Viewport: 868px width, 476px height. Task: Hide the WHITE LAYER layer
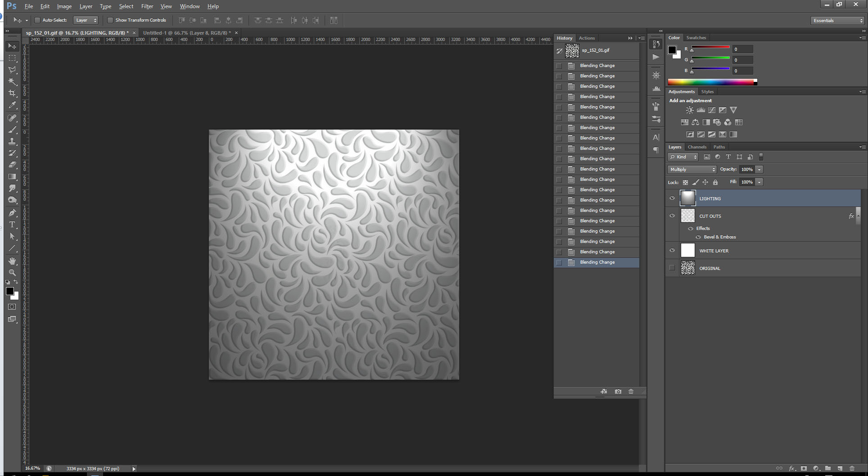point(672,251)
